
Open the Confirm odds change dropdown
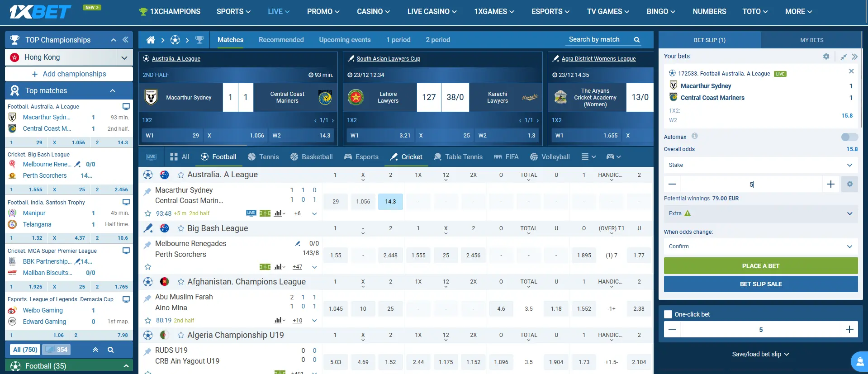click(760, 246)
